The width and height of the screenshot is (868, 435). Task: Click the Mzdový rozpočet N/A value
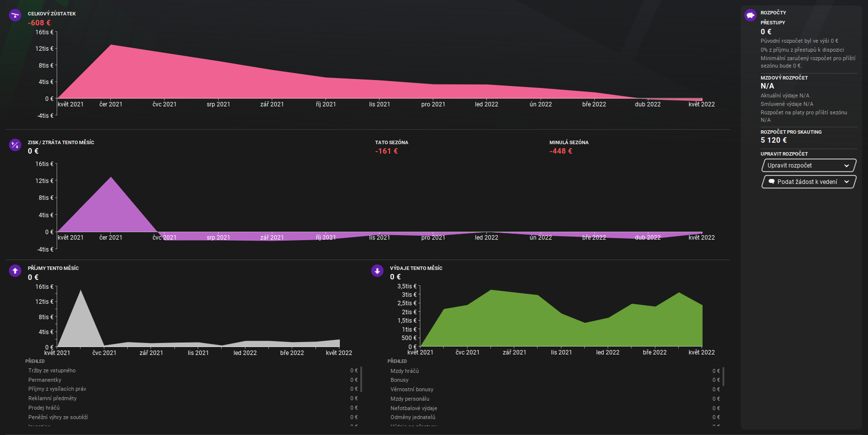click(767, 86)
